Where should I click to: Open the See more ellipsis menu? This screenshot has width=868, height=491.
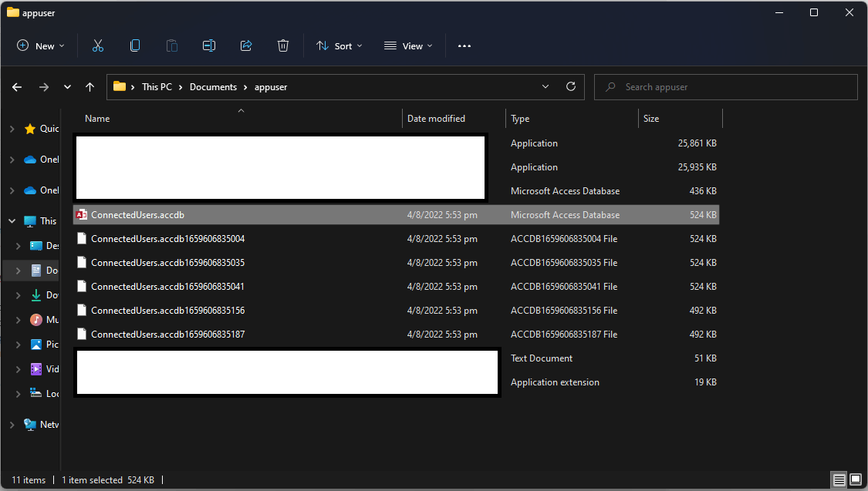click(464, 46)
